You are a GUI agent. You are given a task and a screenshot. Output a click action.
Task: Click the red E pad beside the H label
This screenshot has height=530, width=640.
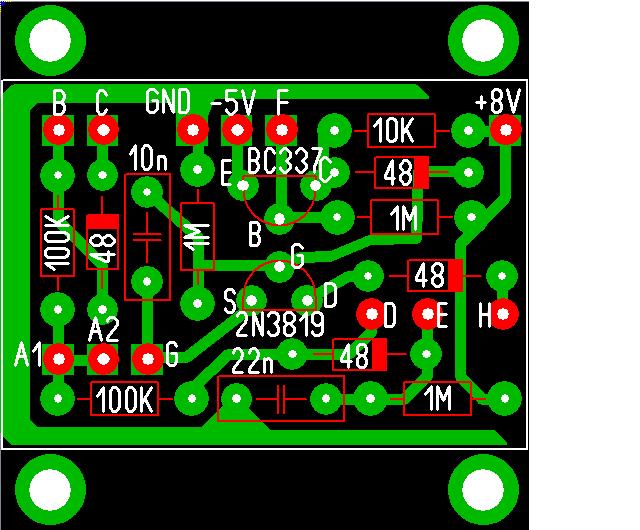coord(427,314)
